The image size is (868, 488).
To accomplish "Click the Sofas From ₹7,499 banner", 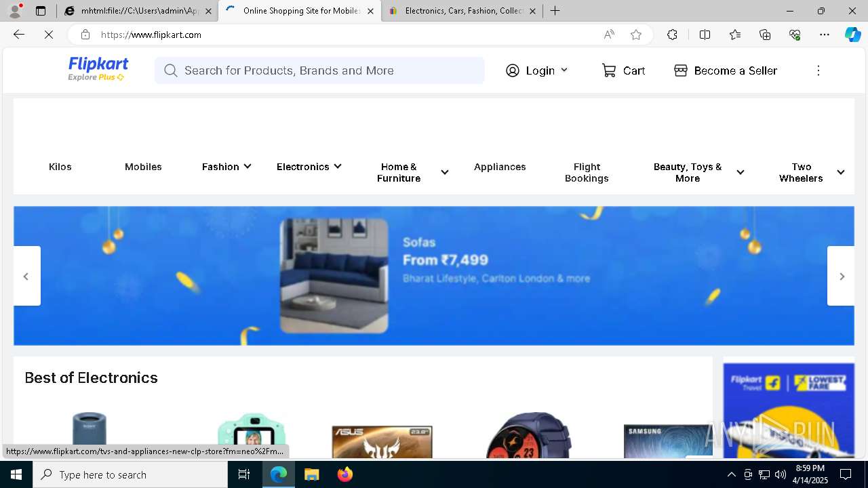I will [434, 276].
